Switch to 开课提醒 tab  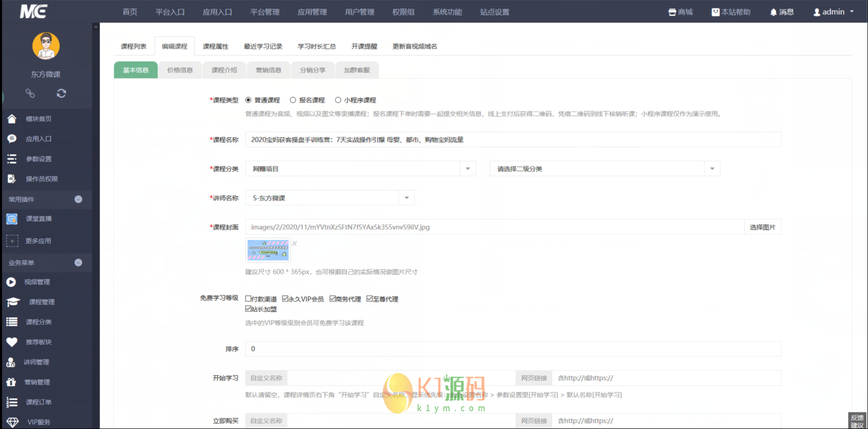(x=364, y=46)
